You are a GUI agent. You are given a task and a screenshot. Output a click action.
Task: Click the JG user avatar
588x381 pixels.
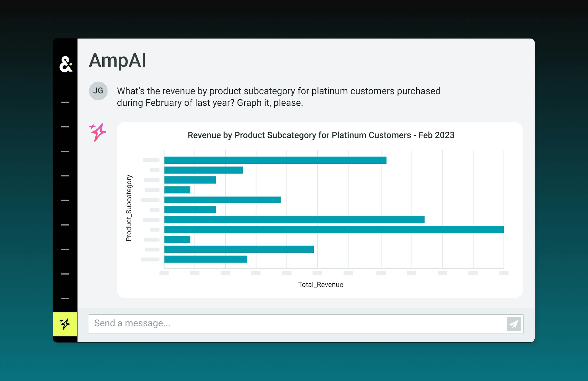[x=98, y=91]
